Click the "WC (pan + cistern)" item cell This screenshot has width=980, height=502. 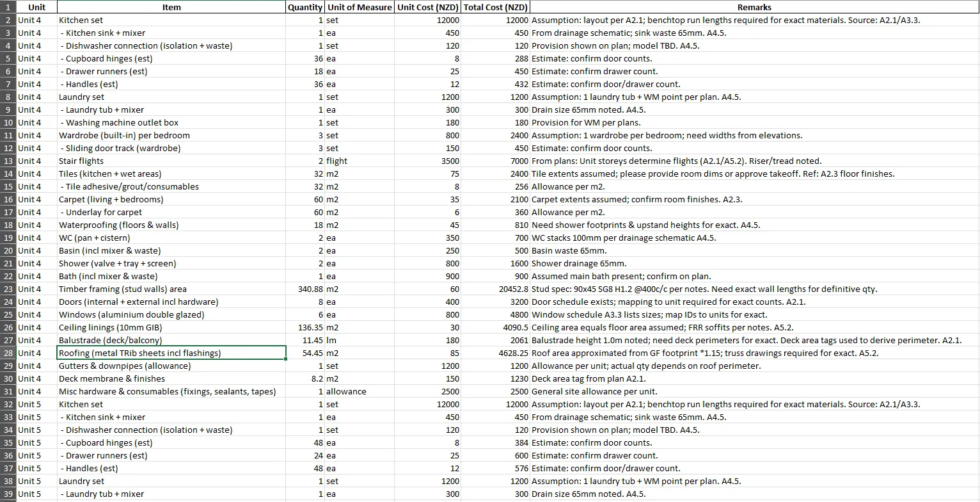(171, 238)
